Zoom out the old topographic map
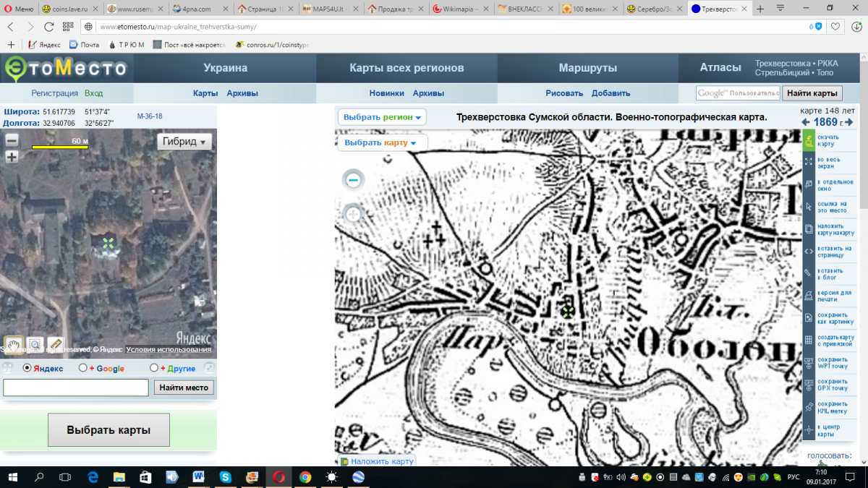 click(x=354, y=180)
